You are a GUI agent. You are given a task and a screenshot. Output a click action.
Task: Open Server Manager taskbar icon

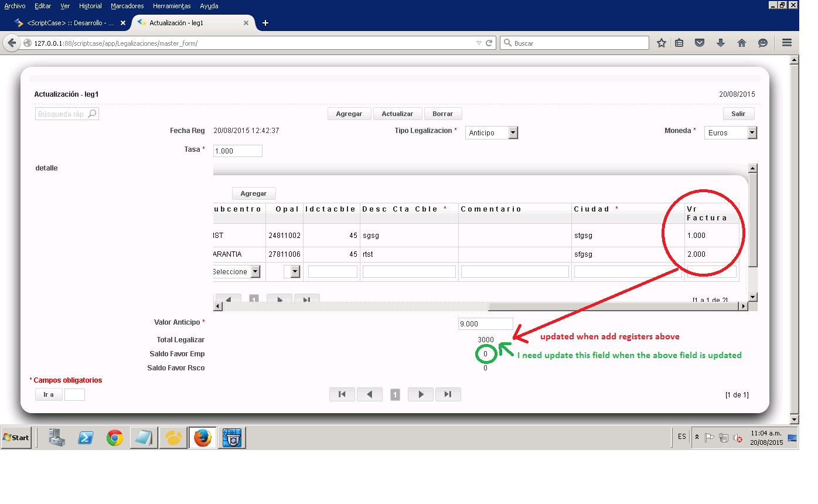56,438
